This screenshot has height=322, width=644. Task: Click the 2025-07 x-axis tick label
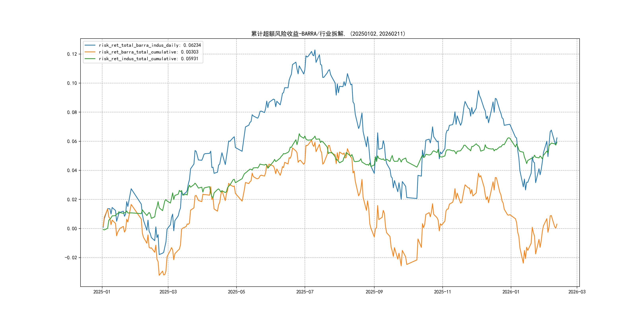(x=305, y=292)
